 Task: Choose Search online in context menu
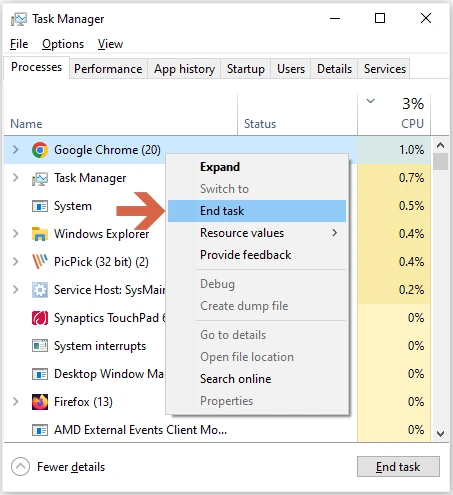pos(257,379)
